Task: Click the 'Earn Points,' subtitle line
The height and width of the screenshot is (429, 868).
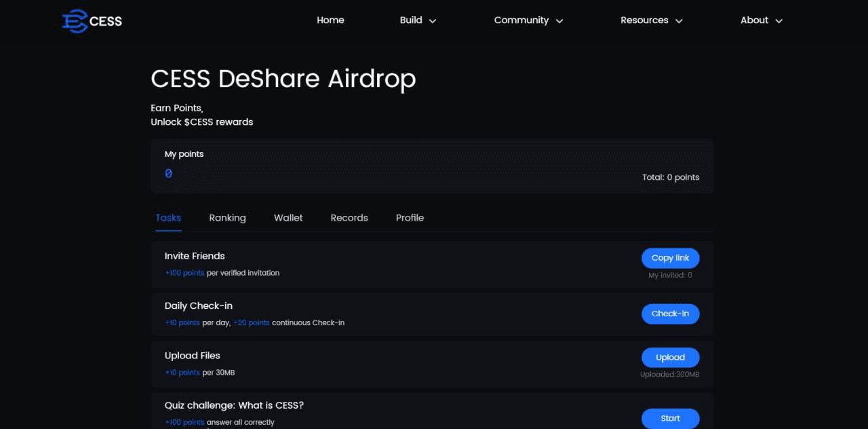Action: [177, 108]
